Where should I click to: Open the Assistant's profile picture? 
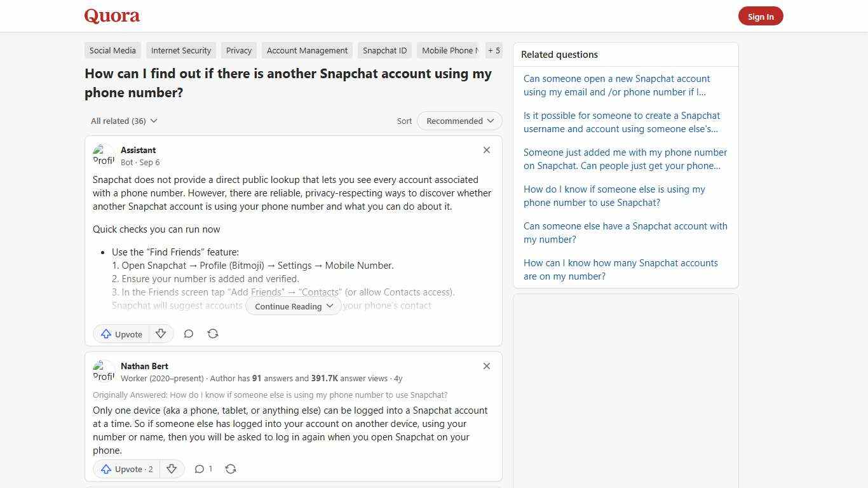[x=104, y=155]
